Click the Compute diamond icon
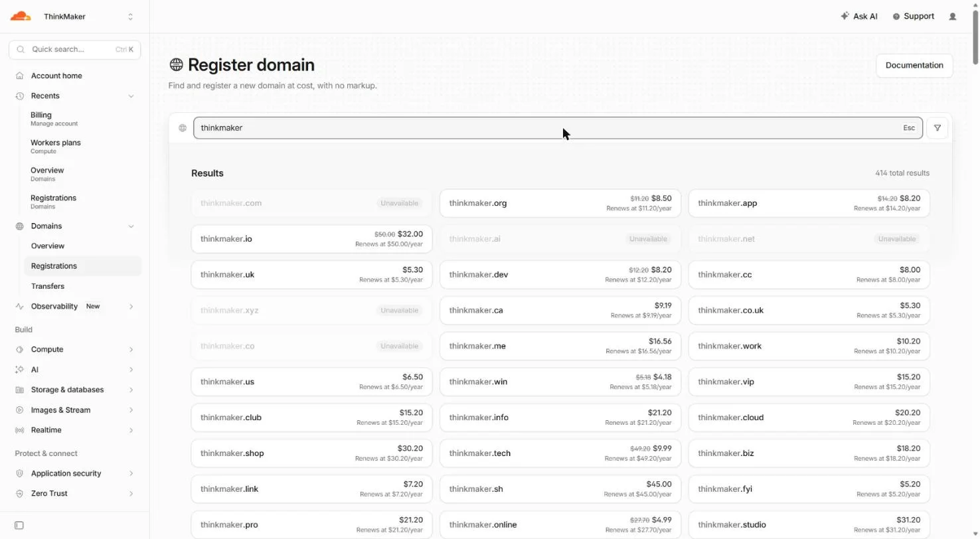The height and width of the screenshot is (539, 980). (20, 349)
